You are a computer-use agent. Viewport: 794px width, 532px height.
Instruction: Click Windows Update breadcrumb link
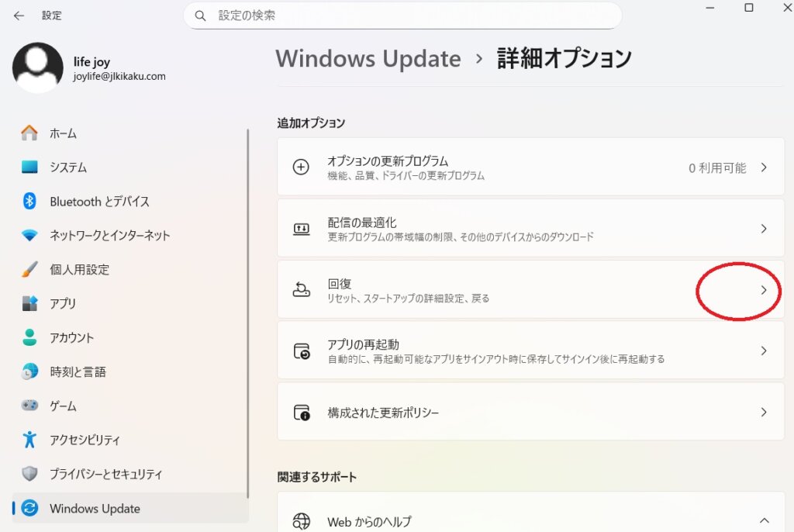click(x=368, y=59)
